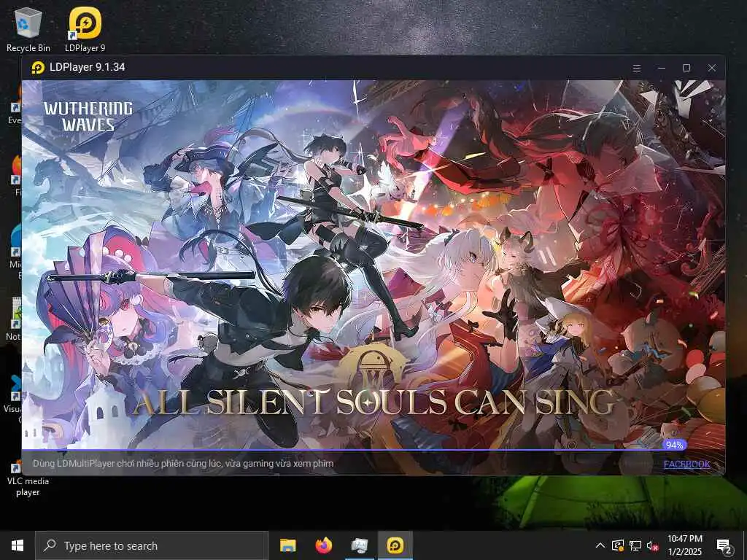Focus the Type here to search box
Viewport: 747px width, 560px height.
[152, 545]
